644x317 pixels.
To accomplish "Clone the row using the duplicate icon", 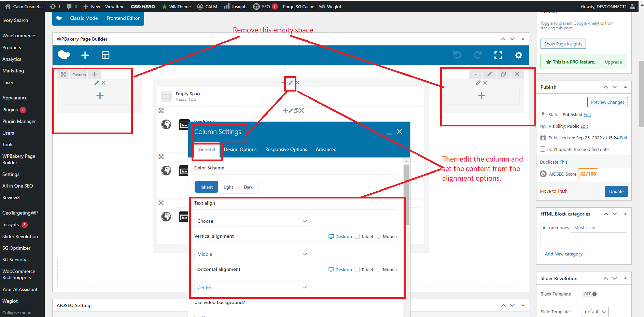I will [503, 74].
